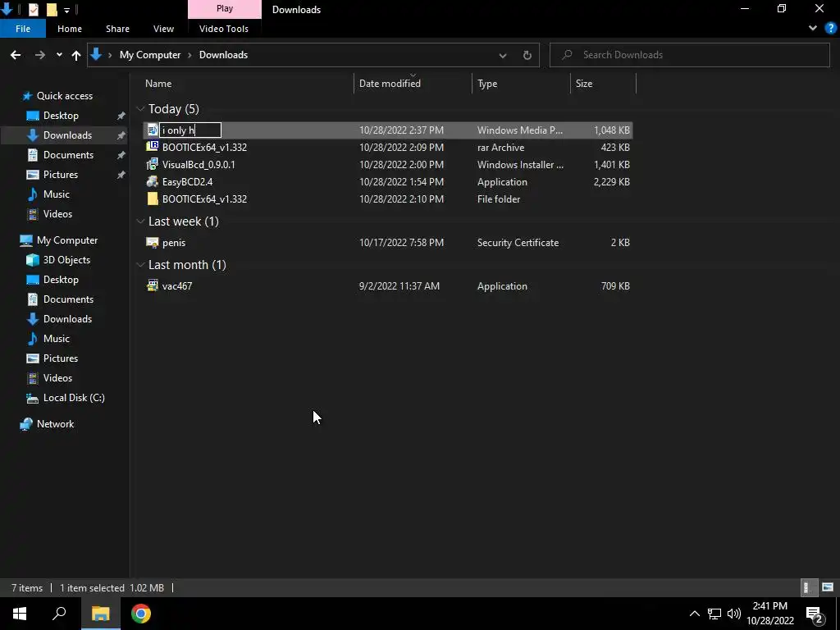The width and height of the screenshot is (840, 630).
Task: Open Pictures under My Computer
Action: tap(61, 358)
